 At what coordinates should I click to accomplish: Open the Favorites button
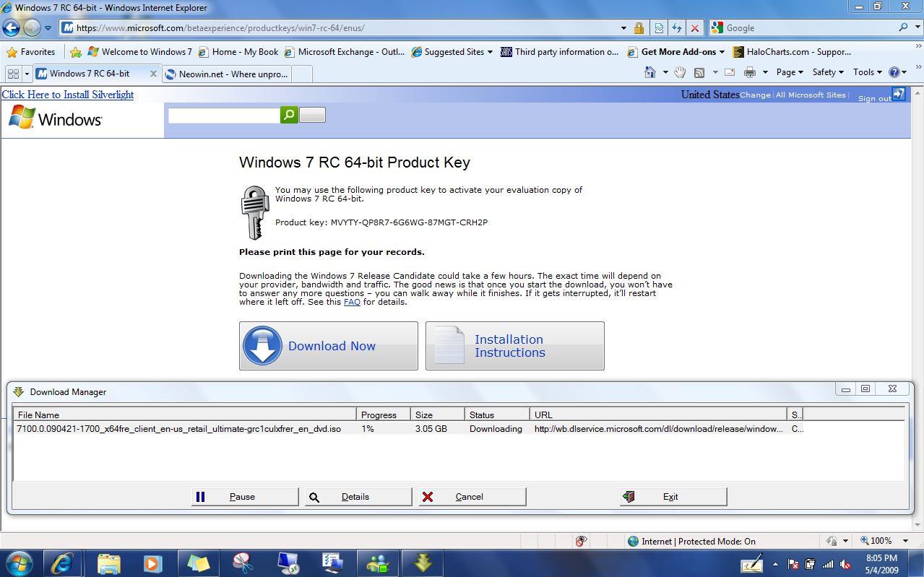(x=31, y=52)
